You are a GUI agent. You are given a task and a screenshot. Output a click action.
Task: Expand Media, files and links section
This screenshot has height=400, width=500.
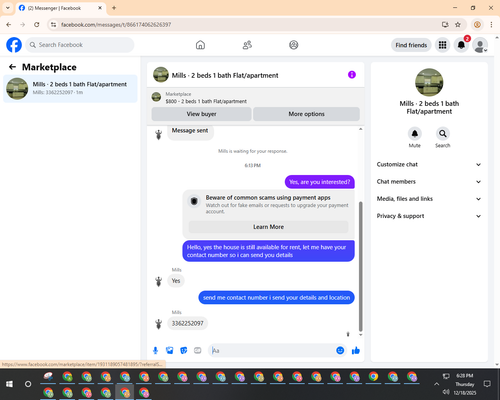[x=429, y=199]
